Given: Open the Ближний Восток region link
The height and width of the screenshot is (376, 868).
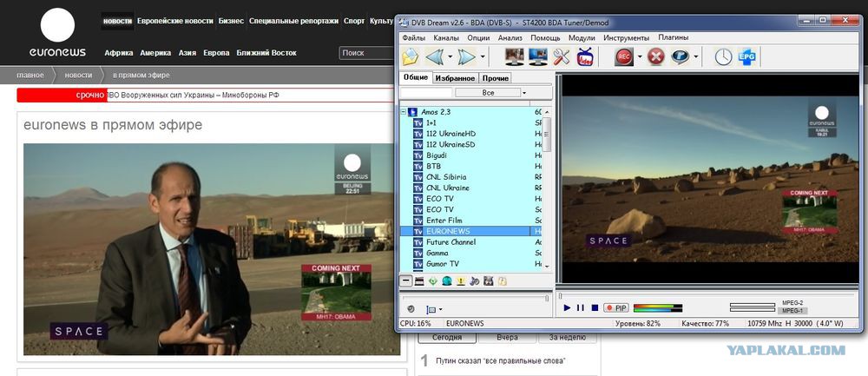Looking at the screenshot, I should [x=266, y=53].
